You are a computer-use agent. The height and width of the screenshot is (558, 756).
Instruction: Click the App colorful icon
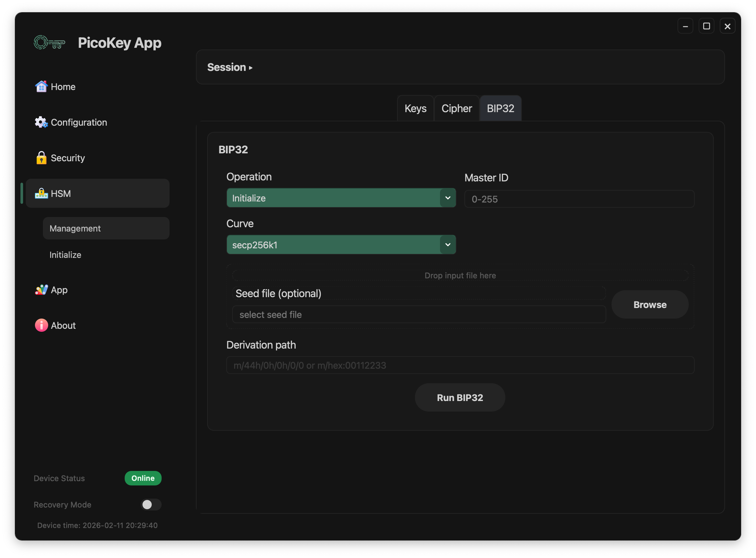[41, 290]
